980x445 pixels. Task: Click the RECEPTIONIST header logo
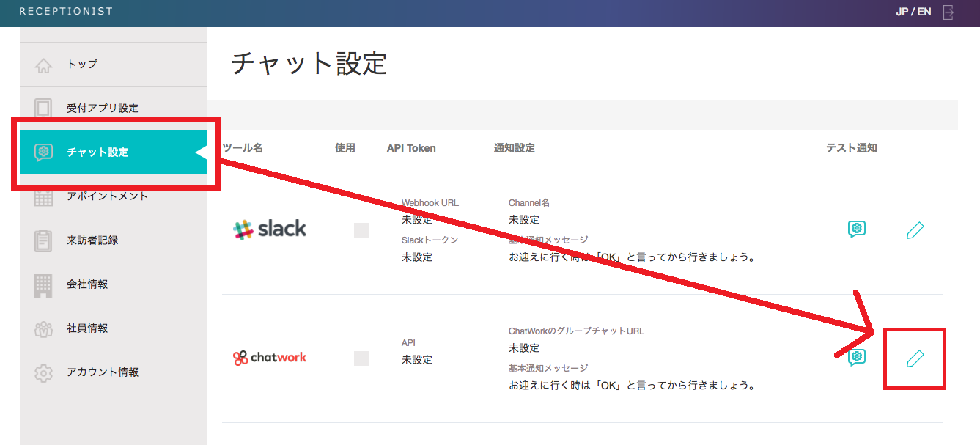tap(66, 12)
